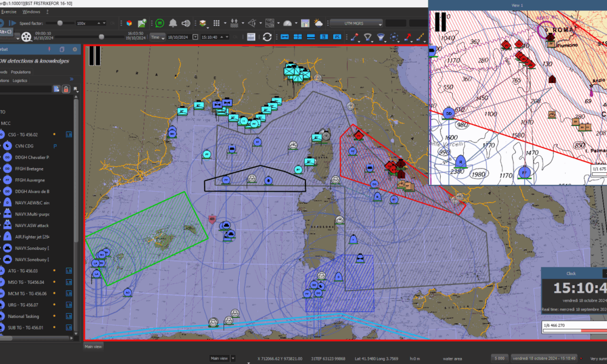Click the gauge dial icon
Screen dimensions: 607x364
[x=287, y=23]
